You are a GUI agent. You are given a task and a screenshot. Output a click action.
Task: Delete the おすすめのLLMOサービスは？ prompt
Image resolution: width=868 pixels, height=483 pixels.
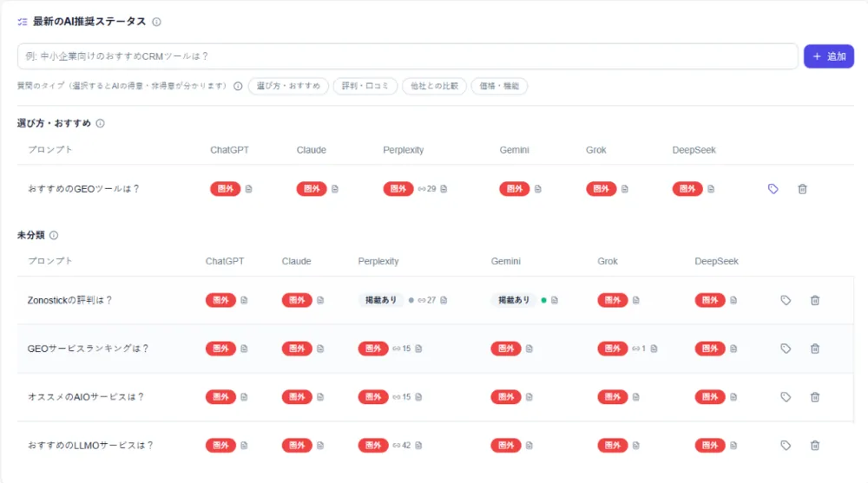[x=815, y=446]
